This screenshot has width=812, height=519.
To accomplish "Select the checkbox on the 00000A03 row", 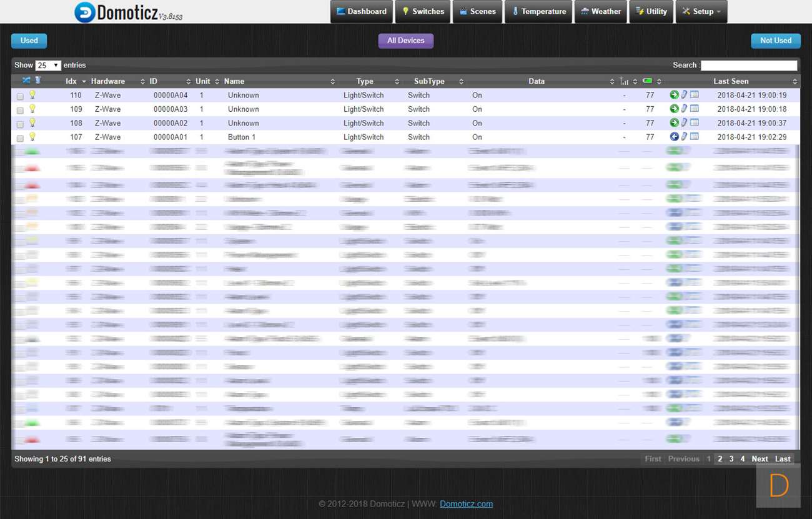I will [x=20, y=111].
